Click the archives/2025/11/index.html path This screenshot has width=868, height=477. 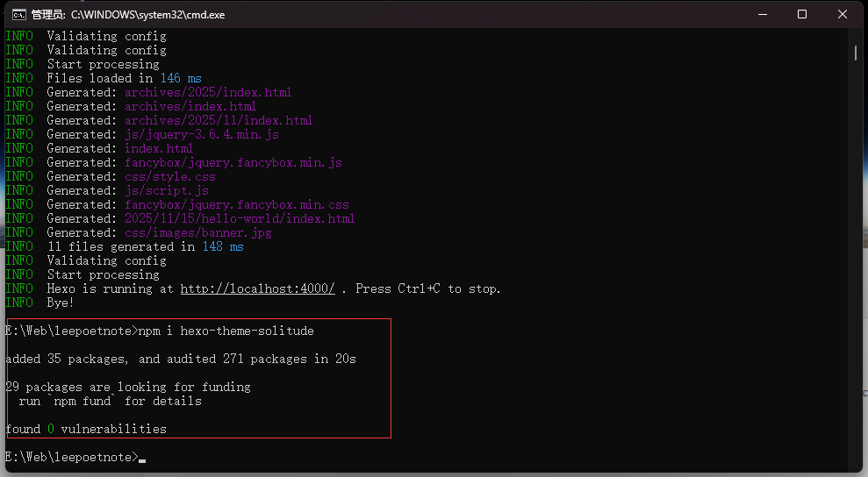[x=218, y=120]
